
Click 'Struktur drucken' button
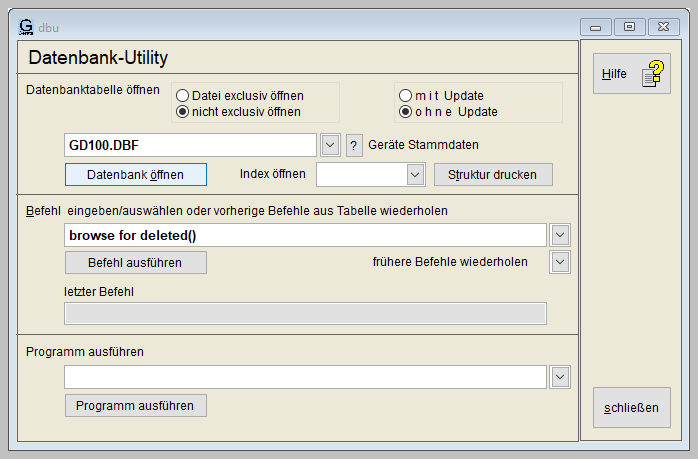click(x=492, y=174)
